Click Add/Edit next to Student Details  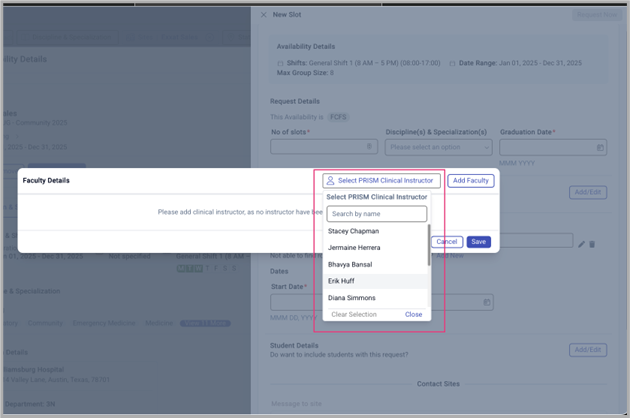coord(588,350)
